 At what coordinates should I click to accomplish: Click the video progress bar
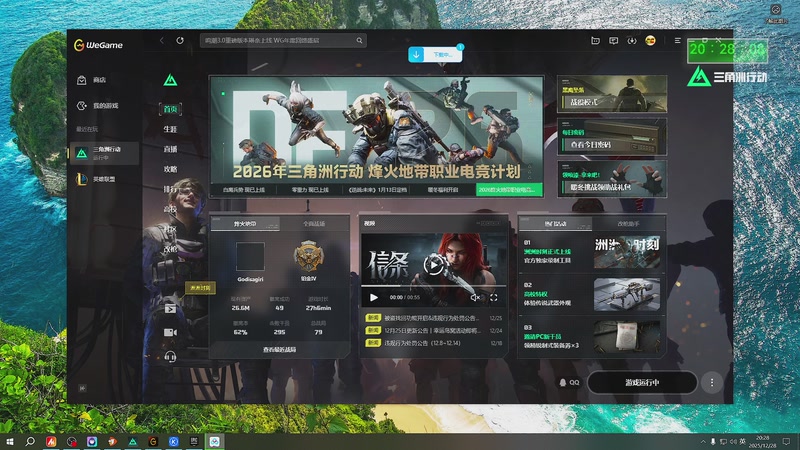pos(434,287)
